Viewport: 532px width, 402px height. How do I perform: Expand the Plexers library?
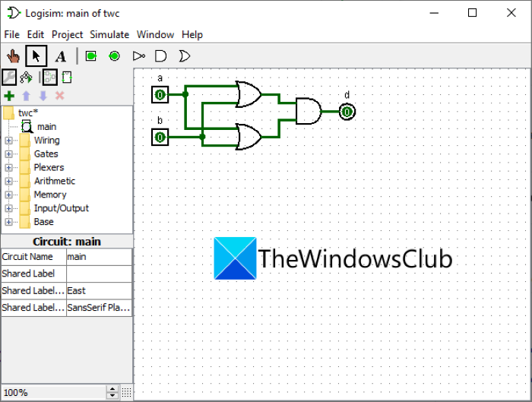click(9, 168)
